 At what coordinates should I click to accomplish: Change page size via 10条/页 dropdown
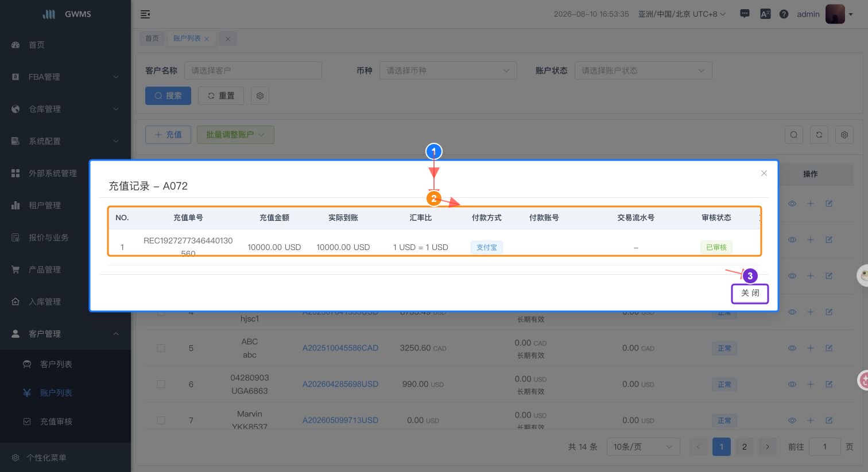point(644,447)
